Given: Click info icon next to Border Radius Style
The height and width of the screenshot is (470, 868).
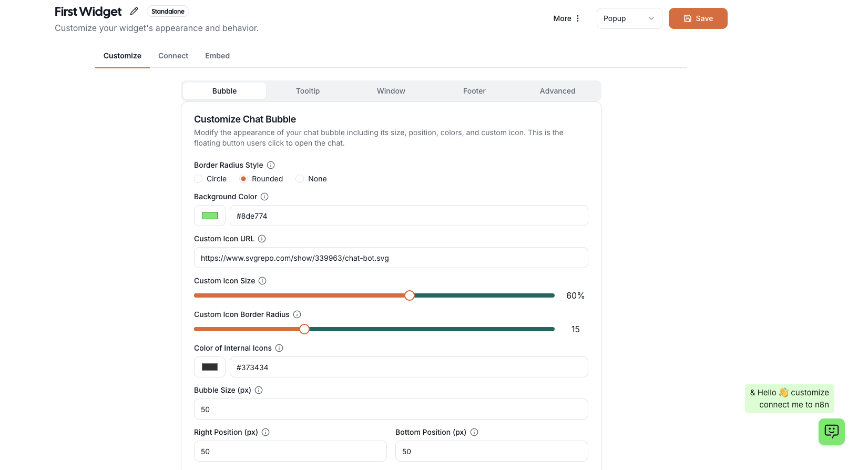Looking at the screenshot, I should click(x=271, y=165).
